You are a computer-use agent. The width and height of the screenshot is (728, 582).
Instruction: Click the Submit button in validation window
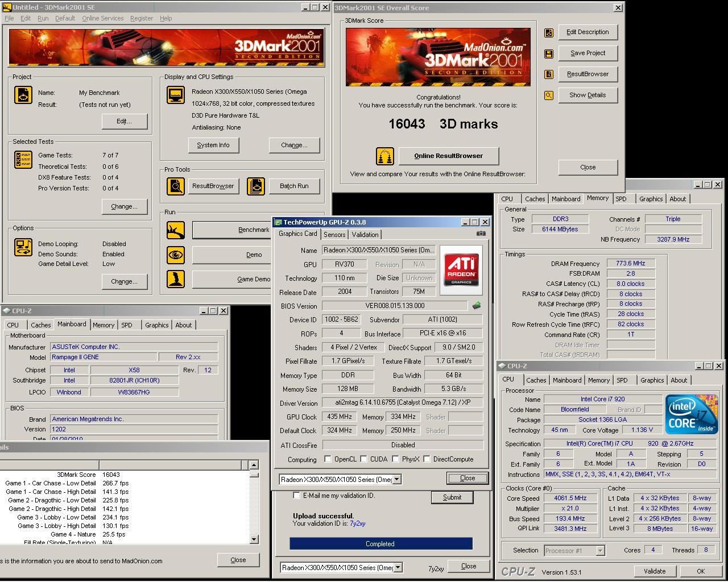(x=452, y=497)
